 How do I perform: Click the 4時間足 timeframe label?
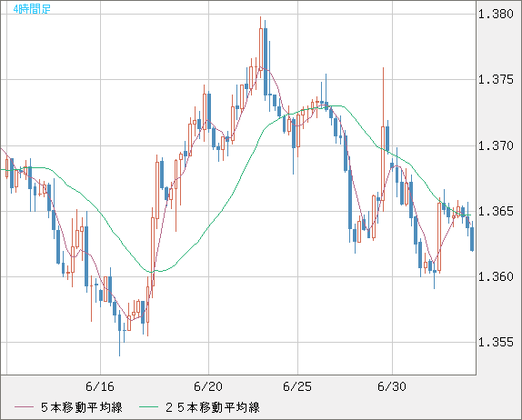pos(32,9)
